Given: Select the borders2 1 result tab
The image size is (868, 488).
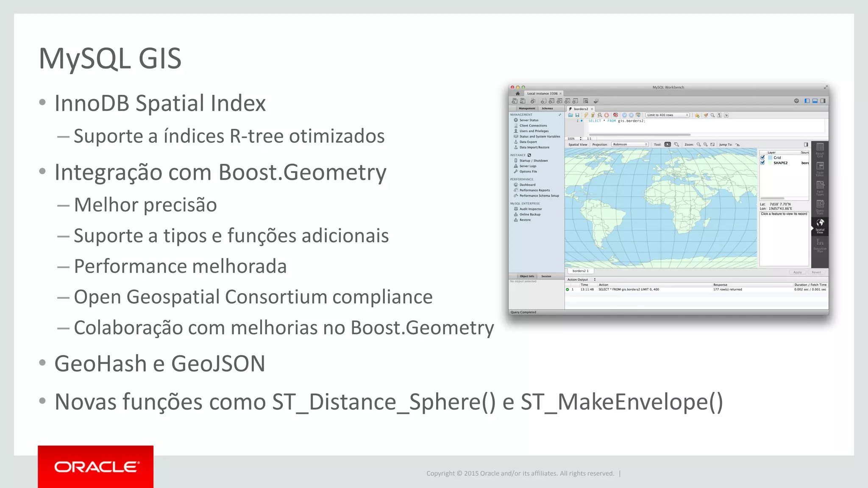Looking at the screenshot, I should [x=580, y=271].
